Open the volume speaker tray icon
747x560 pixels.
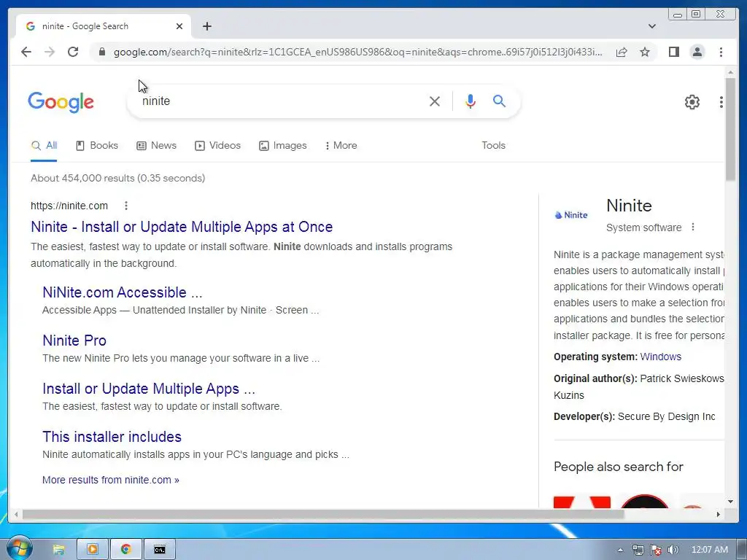[673, 550]
